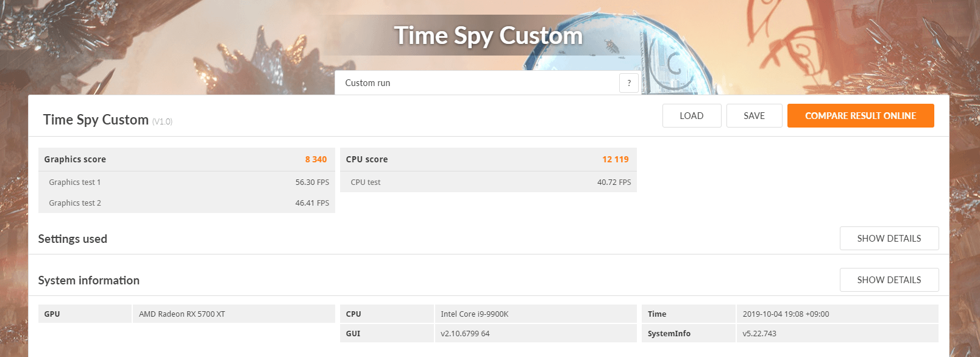Click the Graphics test 2 row
Image resolution: width=980 pixels, height=357 pixels.
tap(186, 203)
